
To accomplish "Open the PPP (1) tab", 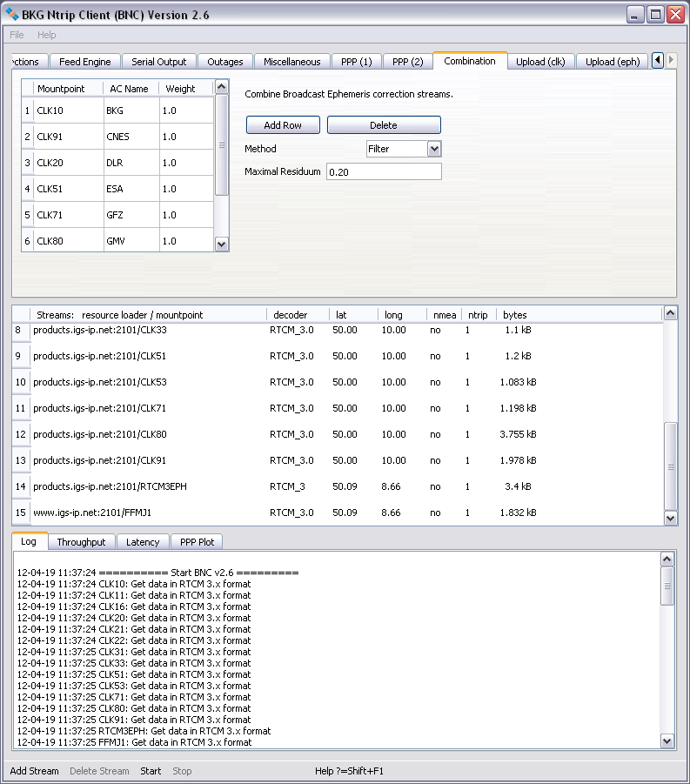I will 356,62.
